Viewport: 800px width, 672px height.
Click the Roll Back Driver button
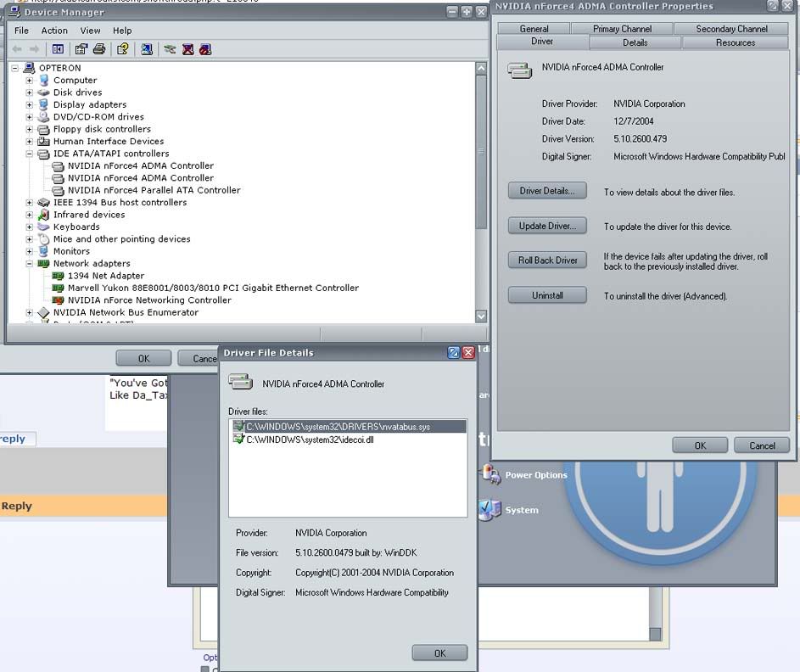click(x=547, y=260)
